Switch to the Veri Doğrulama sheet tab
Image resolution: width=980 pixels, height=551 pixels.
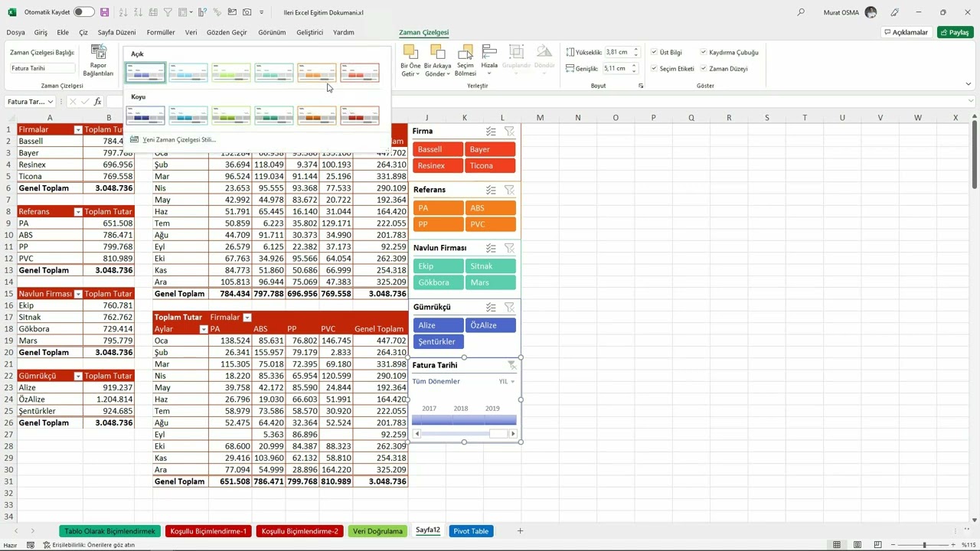click(x=377, y=531)
